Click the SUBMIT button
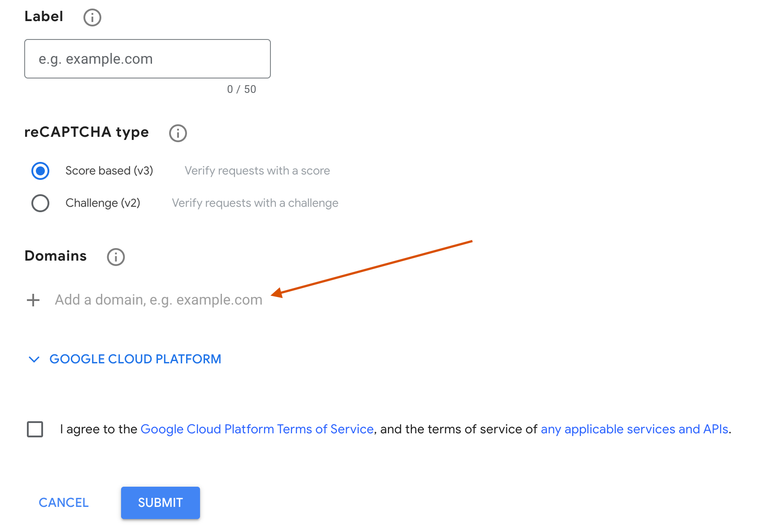The width and height of the screenshot is (783, 532). 160,502
